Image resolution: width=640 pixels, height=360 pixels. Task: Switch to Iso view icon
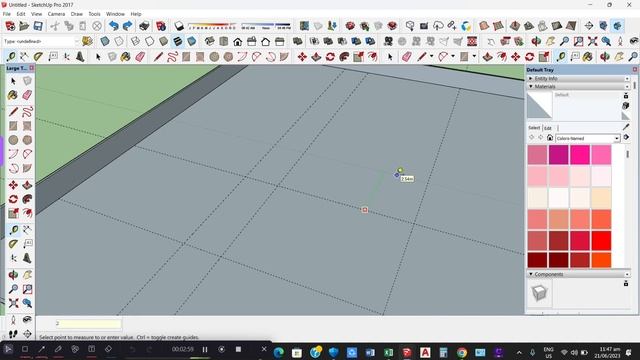[209, 41]
